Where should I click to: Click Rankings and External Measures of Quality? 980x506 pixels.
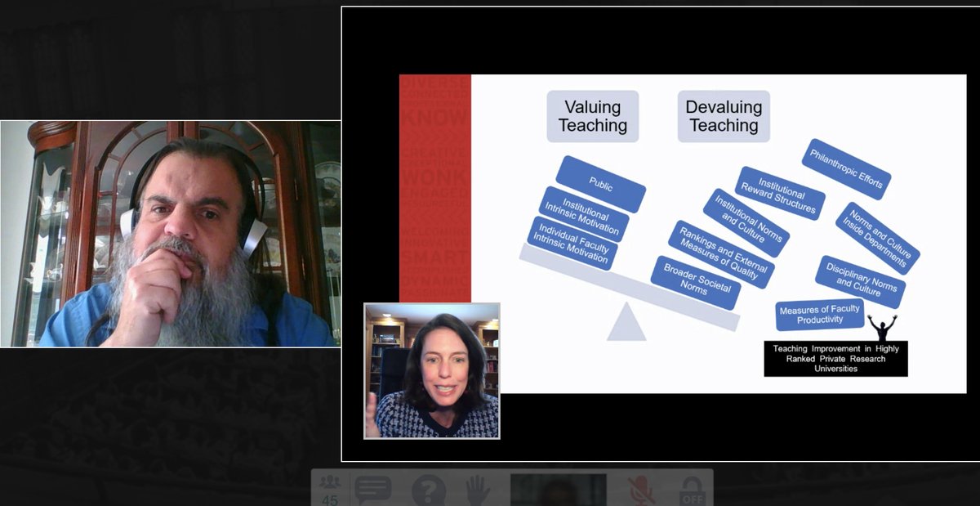coord(721,254)
